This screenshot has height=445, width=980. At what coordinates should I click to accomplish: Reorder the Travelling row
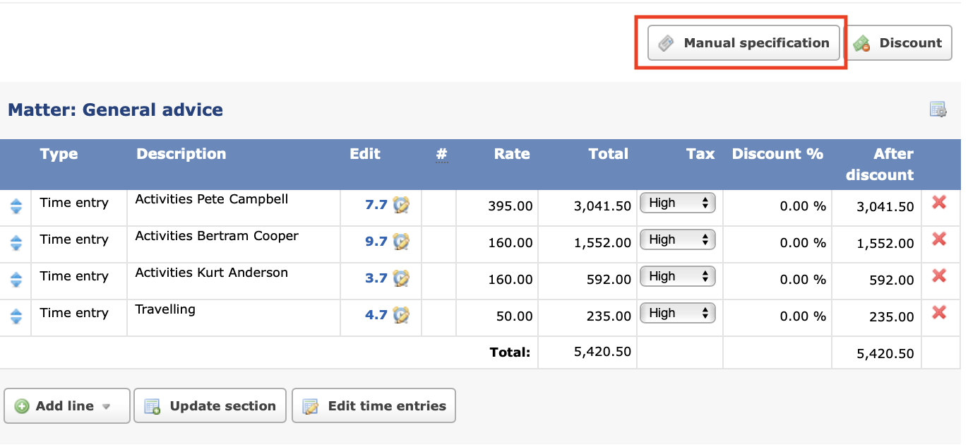click(x=16, y=316)
